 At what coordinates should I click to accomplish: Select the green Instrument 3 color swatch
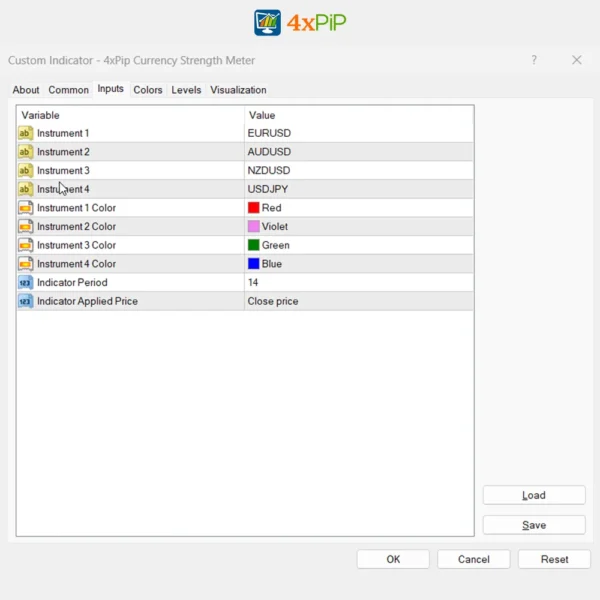coord(254,245)
